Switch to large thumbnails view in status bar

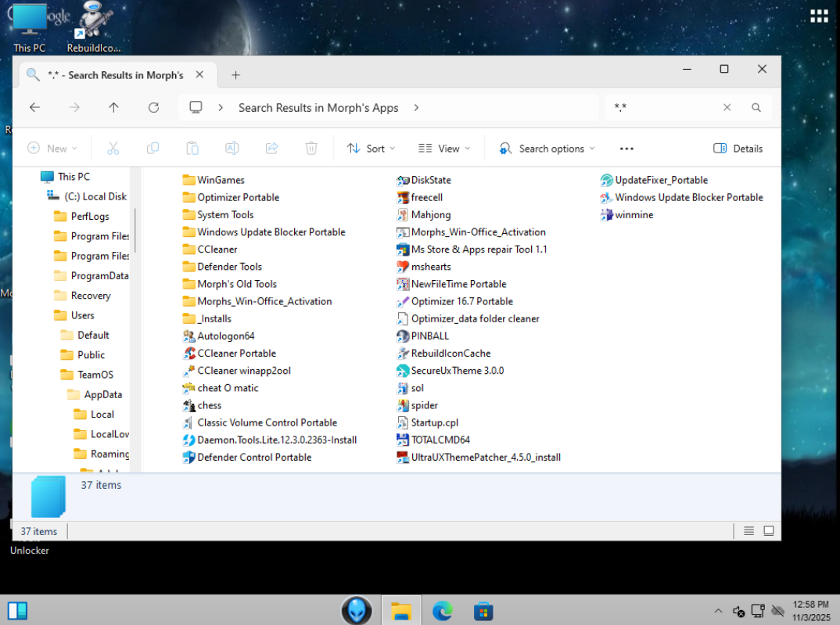(x=769, y=531)
